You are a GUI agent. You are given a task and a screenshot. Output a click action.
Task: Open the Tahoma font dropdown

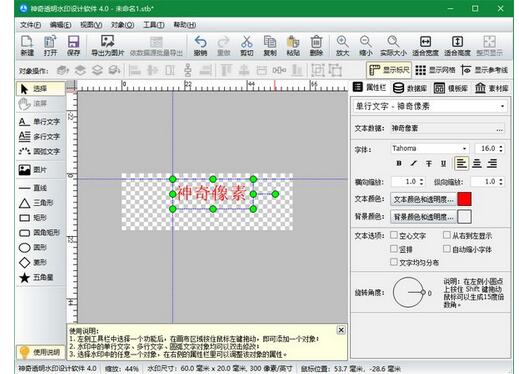(430, 148)
